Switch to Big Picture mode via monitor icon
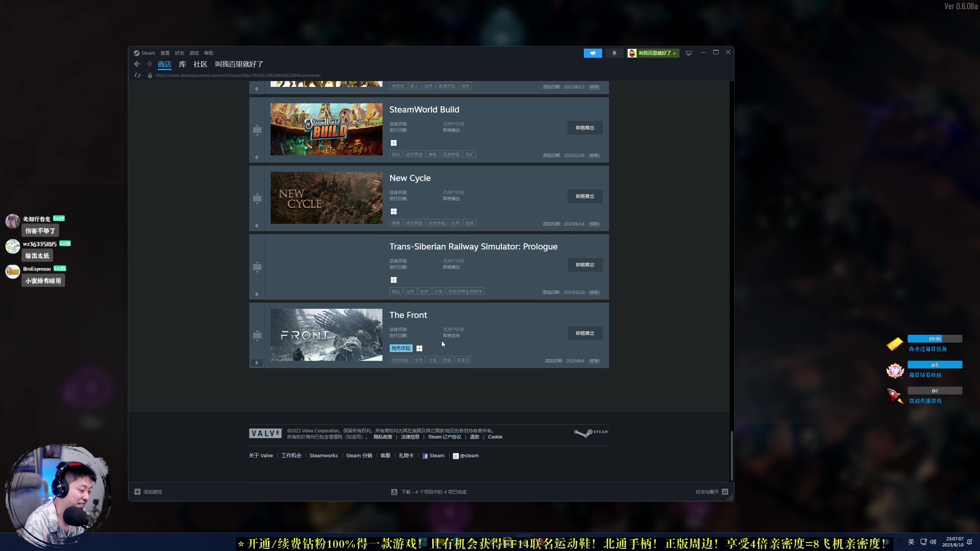The width and height of the screenshot is (980, 551). pyautogui.click(x=688, y=53)
